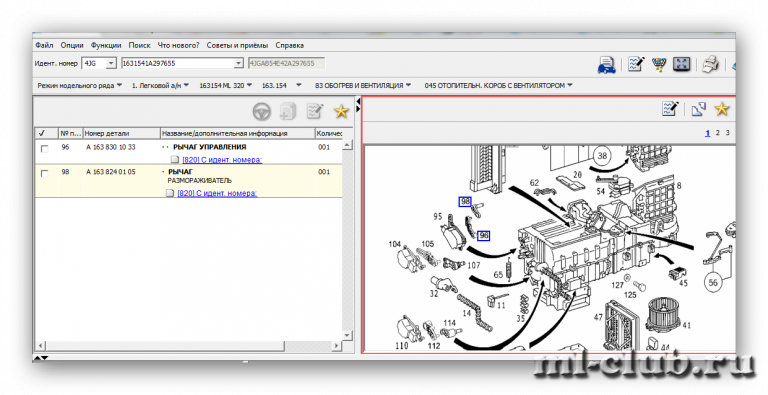Open the Режим модельного ряда dropdown
The image size is (768, 395).
[79, 85]
